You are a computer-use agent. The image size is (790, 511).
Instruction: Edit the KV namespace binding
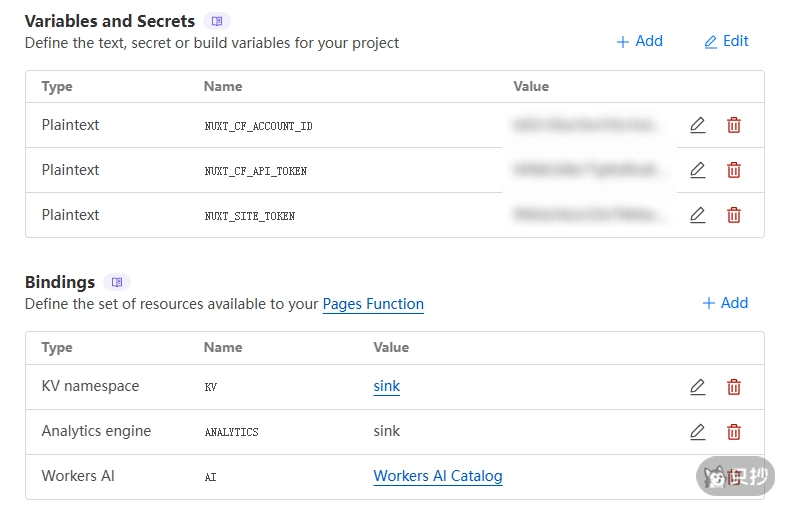point(697,387)
